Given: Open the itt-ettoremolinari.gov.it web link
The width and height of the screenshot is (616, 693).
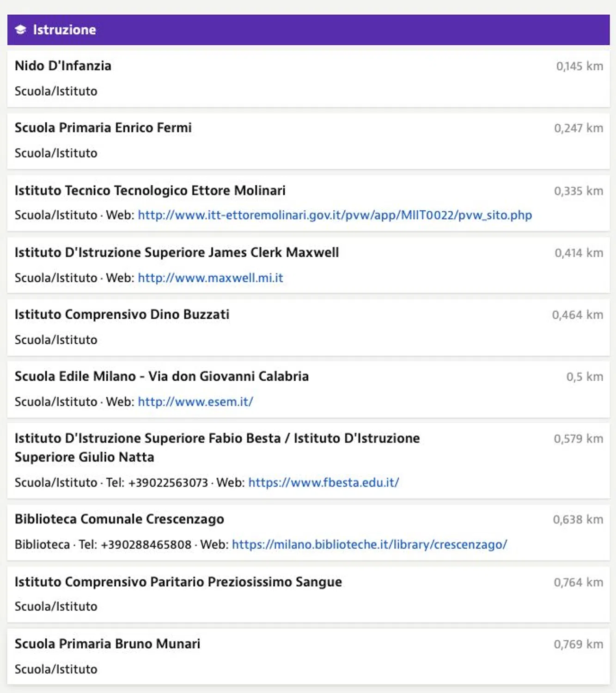Looking at the screenshot, I should 335,215.
